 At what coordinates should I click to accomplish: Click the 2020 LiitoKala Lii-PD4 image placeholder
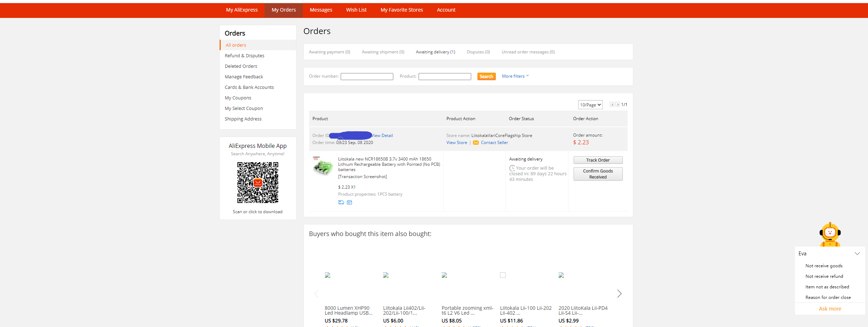(561, 275)
